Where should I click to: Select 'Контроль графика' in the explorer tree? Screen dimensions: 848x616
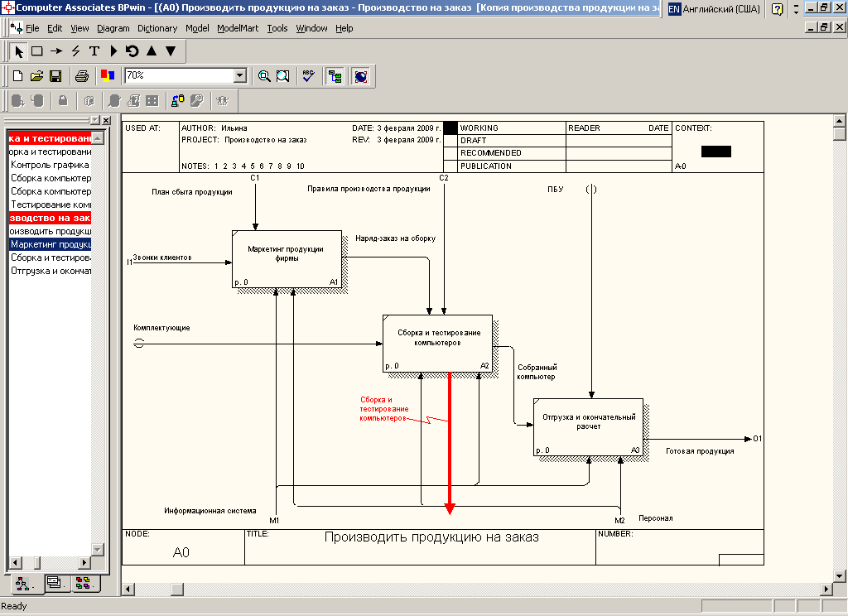pyautogui.click(x=50, y=165)
